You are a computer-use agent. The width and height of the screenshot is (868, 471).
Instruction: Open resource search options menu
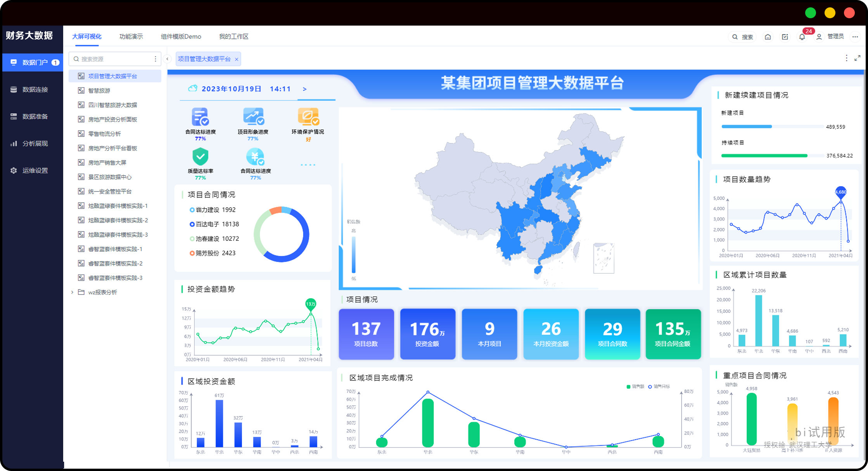156,59
